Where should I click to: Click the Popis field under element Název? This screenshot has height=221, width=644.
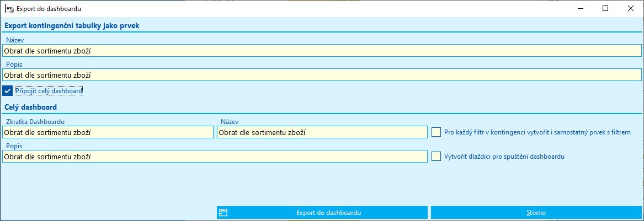[322, 75]
